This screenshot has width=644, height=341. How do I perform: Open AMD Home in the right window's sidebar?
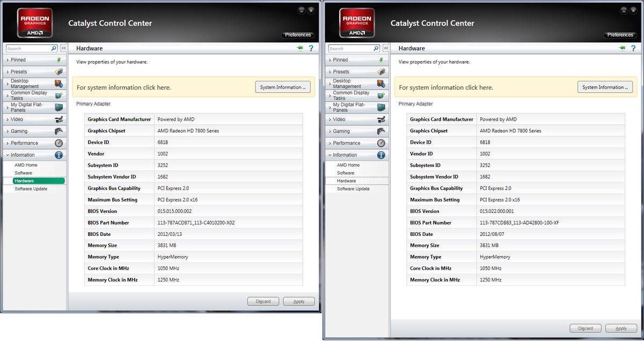click(348, 165)
